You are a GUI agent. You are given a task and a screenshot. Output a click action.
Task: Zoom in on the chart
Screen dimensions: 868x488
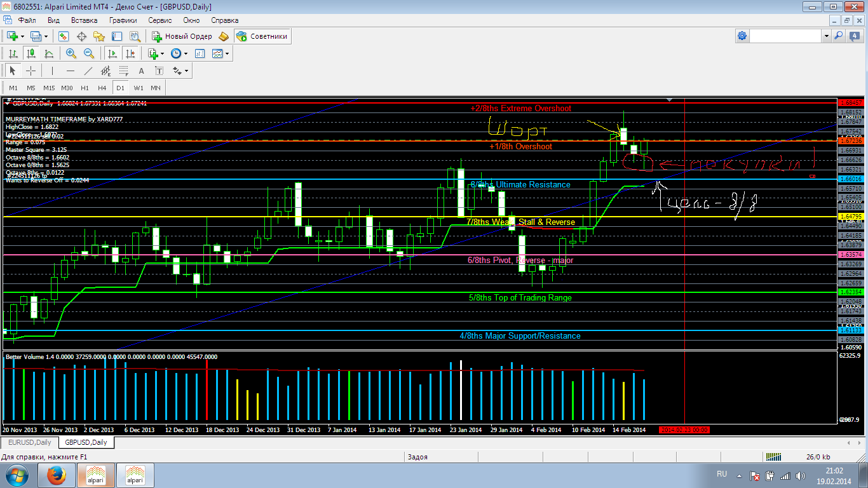click(x=71, y=54)
